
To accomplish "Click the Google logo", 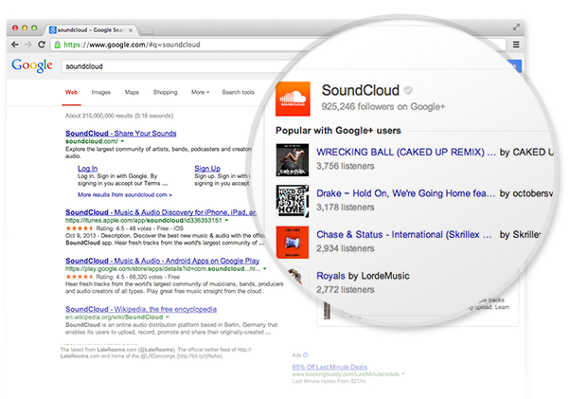I will pyautogui.click(x=32, y=66).
